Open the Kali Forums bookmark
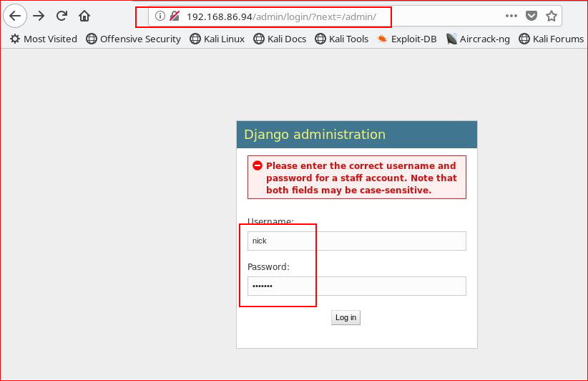588x381 pixels. click(x=552, y=39)
